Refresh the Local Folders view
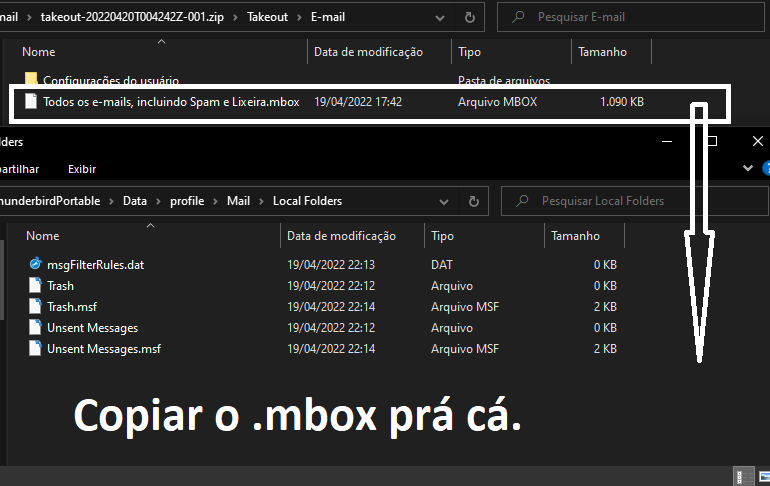The image size is (770, 486). [471, 201]
